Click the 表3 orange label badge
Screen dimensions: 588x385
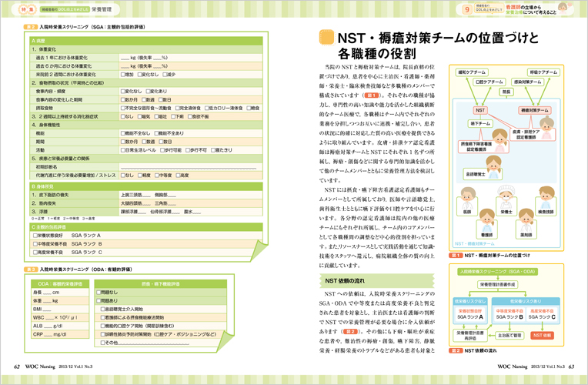[x=31, y=269]
